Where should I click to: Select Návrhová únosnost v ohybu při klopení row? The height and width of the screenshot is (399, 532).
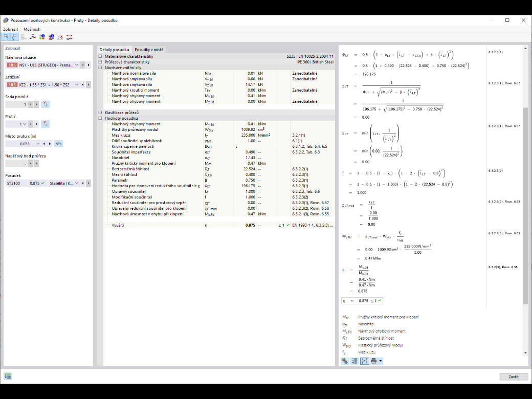(219, 214)
